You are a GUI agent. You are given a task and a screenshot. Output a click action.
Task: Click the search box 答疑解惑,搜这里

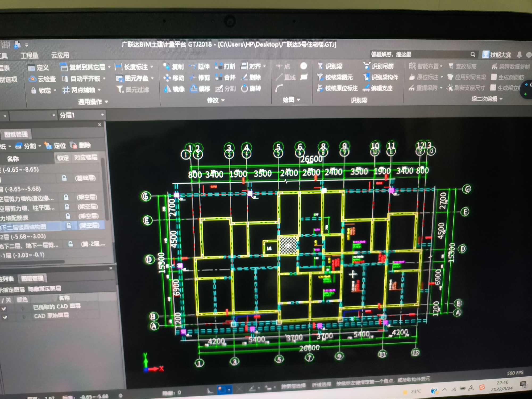pos(423,55)
